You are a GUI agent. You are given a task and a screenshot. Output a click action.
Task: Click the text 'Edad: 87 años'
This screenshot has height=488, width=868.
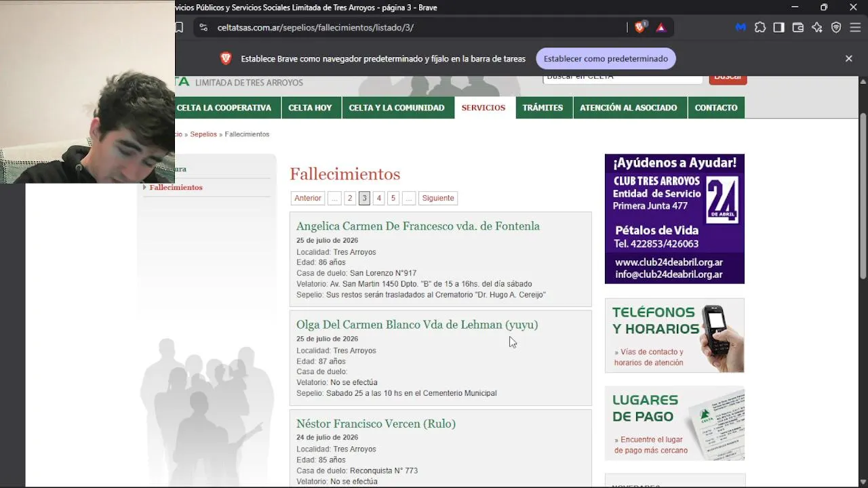click(321, 361)
